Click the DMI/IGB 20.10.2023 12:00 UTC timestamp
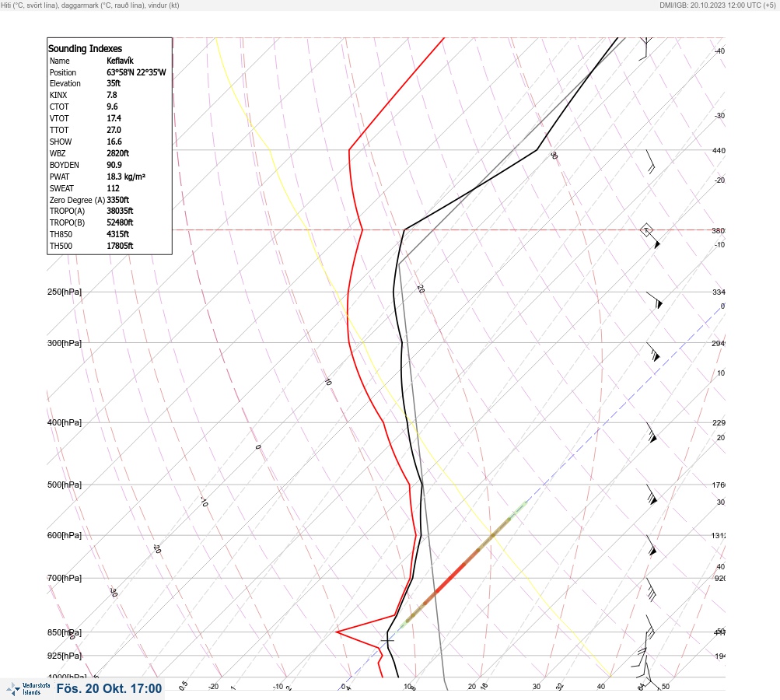 tap(717, 5)
